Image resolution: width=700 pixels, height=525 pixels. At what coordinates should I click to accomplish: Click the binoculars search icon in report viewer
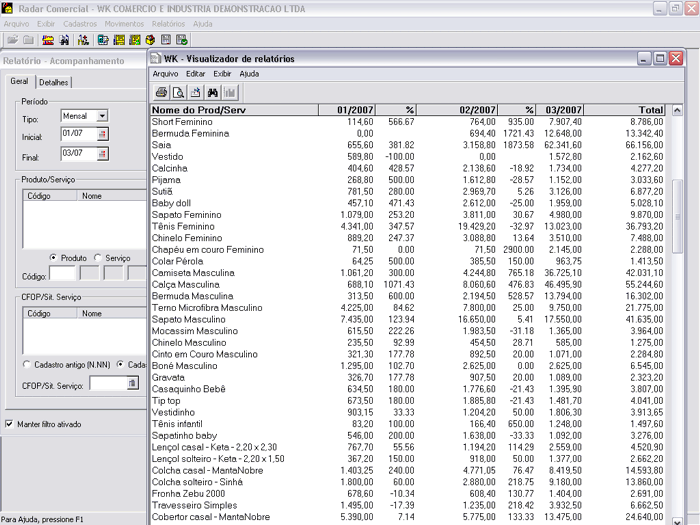pyautogui.click(x=212, y=92)
